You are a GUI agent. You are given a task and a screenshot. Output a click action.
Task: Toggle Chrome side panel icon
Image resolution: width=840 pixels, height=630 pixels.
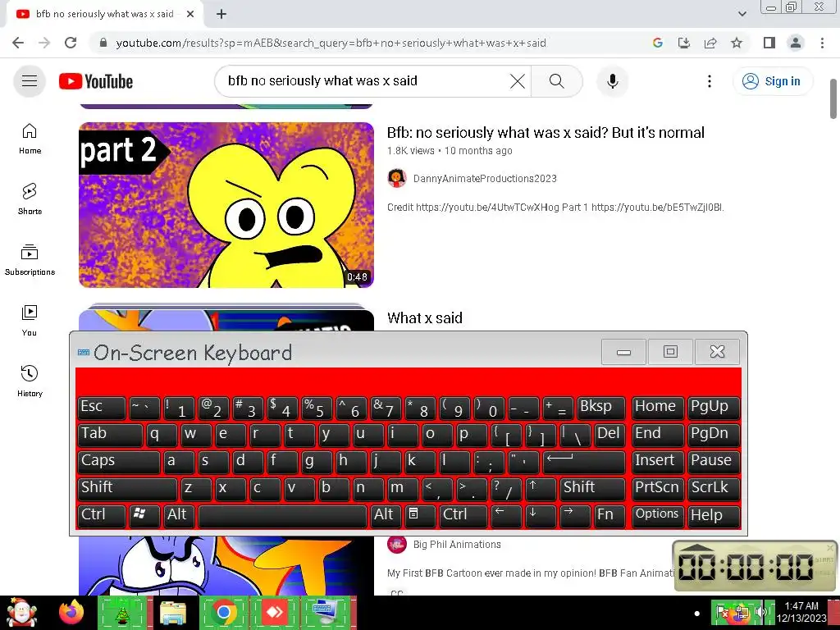tap(769, 43)
